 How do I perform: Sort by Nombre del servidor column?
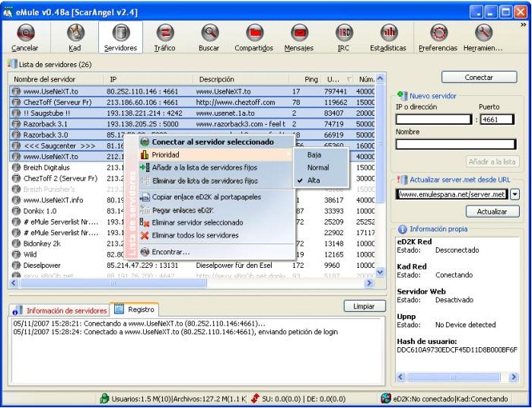[56, 79]
